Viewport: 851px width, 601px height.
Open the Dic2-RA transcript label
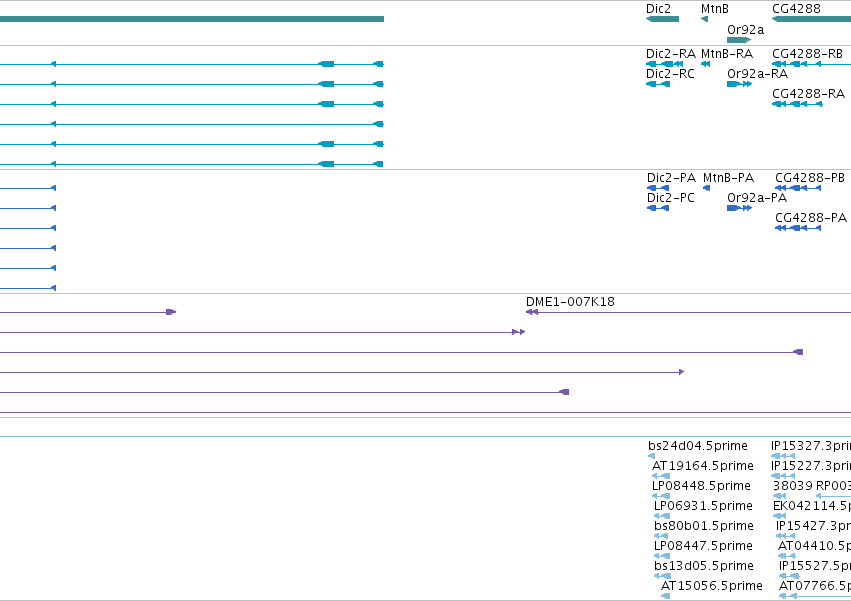(671, 54)
